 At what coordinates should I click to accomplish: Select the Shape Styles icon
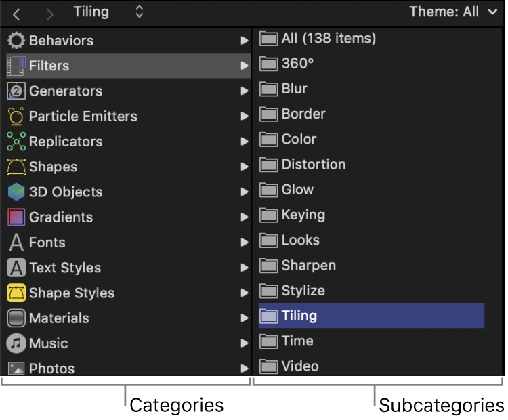[16, 293]
